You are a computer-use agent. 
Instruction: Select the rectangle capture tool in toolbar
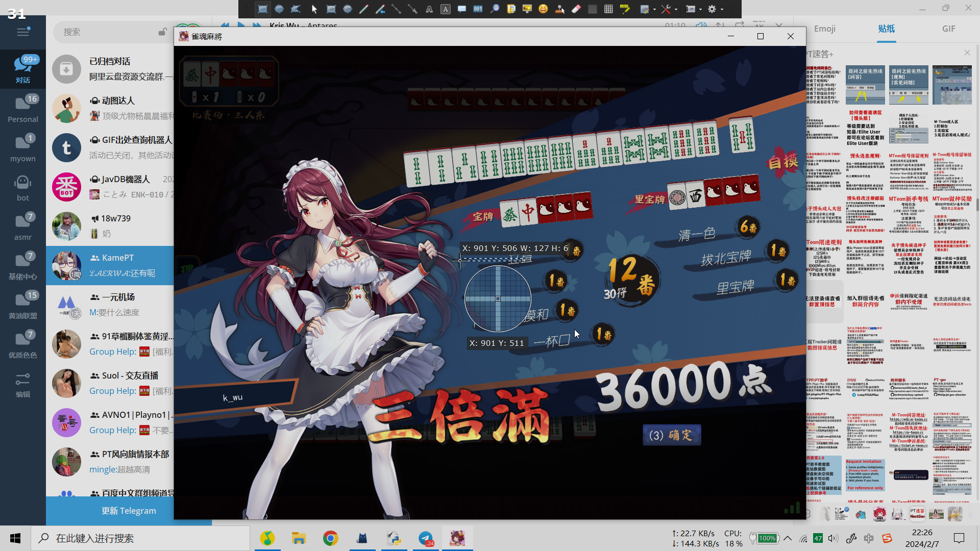coord(262,9)
